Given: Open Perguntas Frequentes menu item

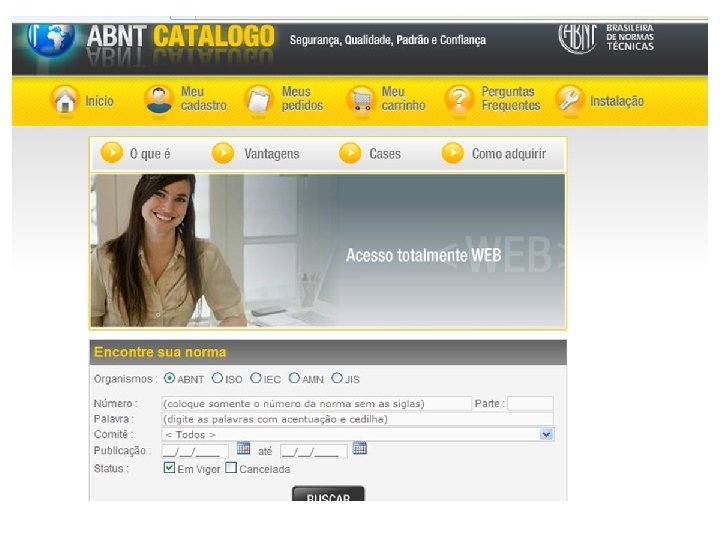Looking at the screenshot, I should [x=511, y=99].
